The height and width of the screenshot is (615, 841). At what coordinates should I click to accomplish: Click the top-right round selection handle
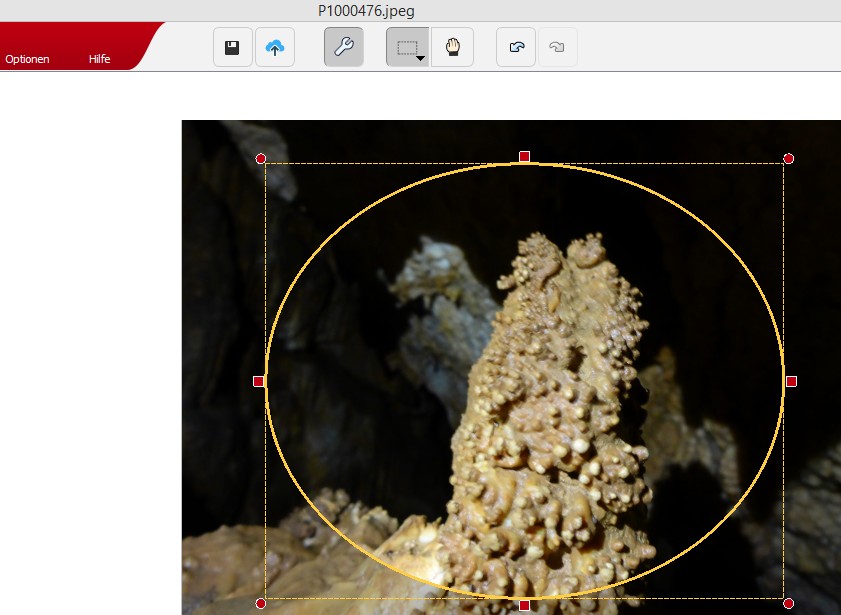coord(788,158)
